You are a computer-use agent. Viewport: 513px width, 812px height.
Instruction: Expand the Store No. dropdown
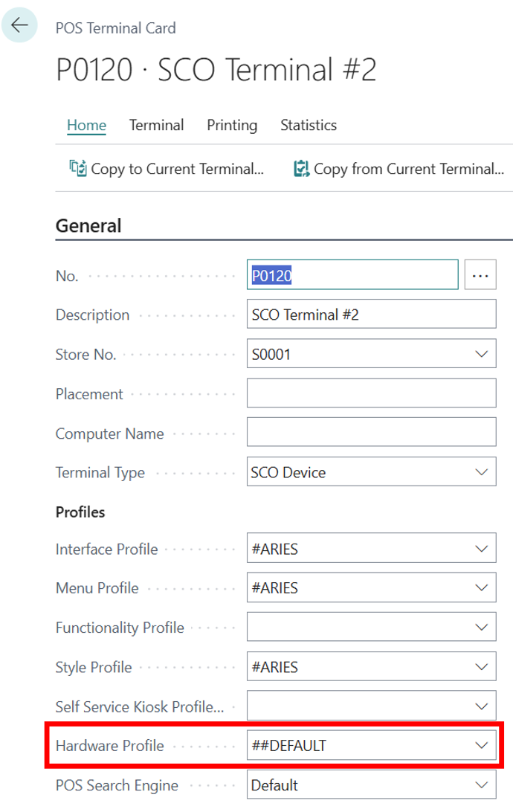click(x=481, y=354)
